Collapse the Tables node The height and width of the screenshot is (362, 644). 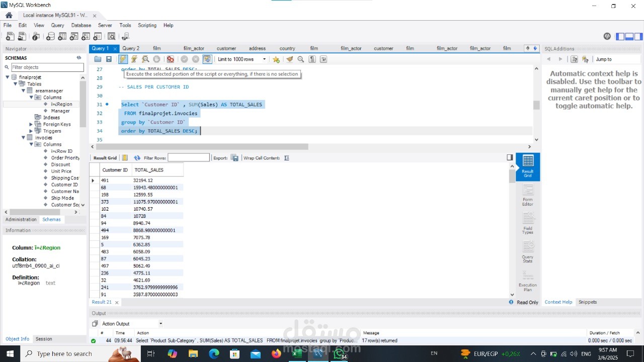point(16,84)
